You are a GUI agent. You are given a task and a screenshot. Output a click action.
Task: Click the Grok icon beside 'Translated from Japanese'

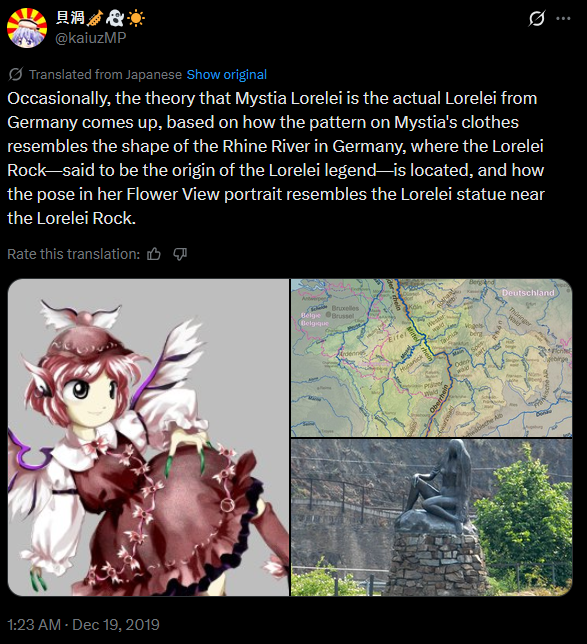tap(16, 74)
